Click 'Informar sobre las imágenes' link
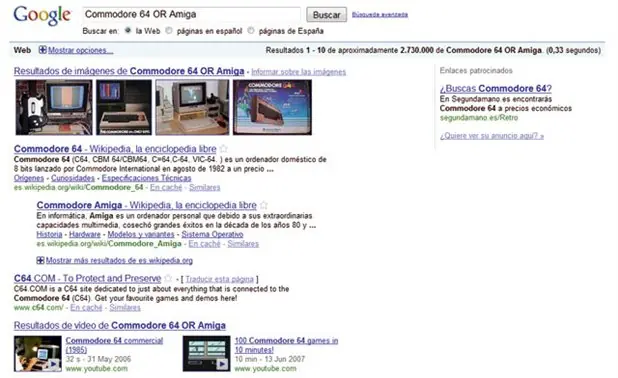 click(x=298, y=72)
